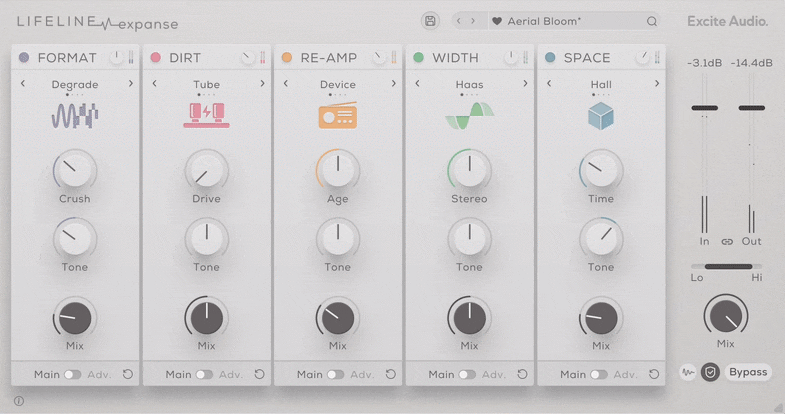Viewport: 785px width, 414px height.
Task: Open preset search with magnifier icon
Action: [652, 21]
